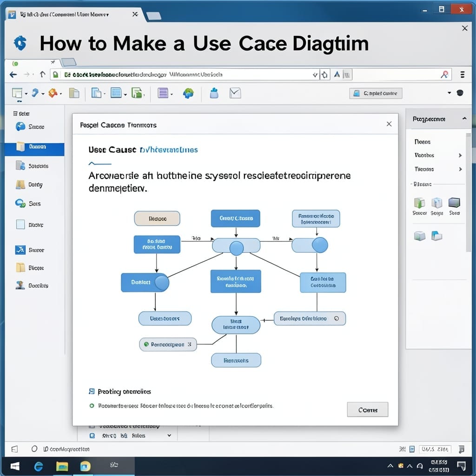Open the red user profile icon
The width and height of the screenshot is (476, 476).
click(445, 74)
